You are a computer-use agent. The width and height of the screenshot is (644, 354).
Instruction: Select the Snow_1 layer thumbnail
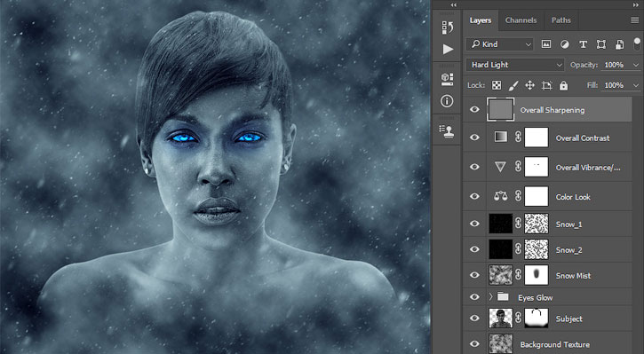pos(501,224)
